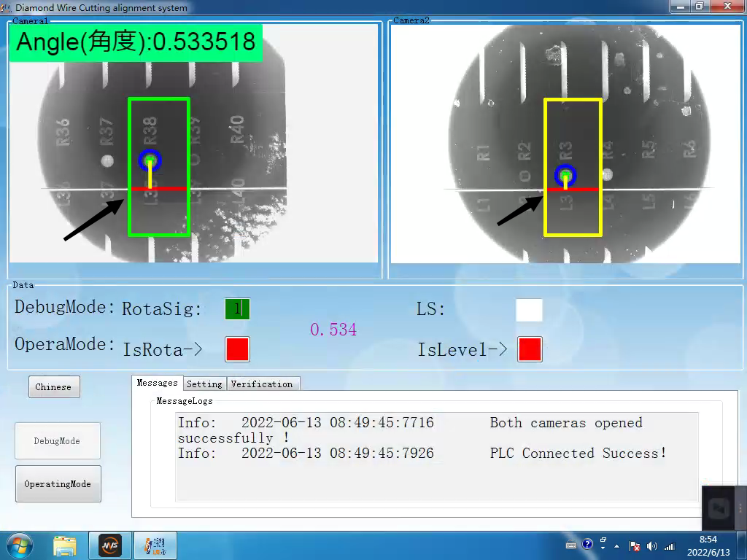This screenshot has width=747, height=560.
Task: Open the Messages tab
Action: coord(157,383)
